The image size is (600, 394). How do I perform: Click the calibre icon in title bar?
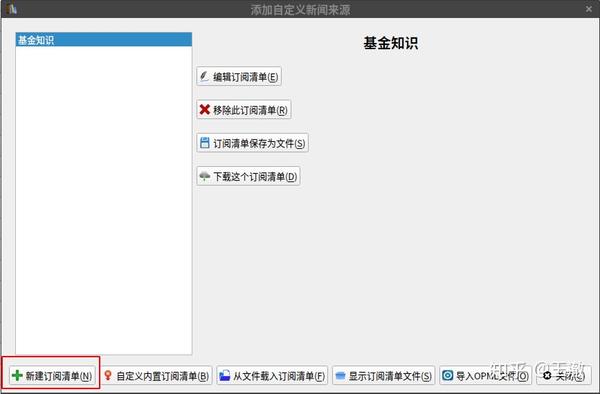(11, 8)
